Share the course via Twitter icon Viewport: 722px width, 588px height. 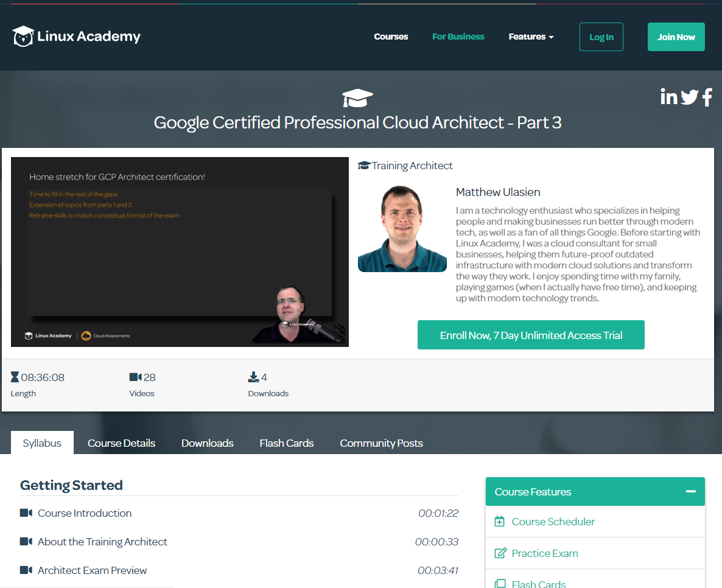tap(689, 97)
